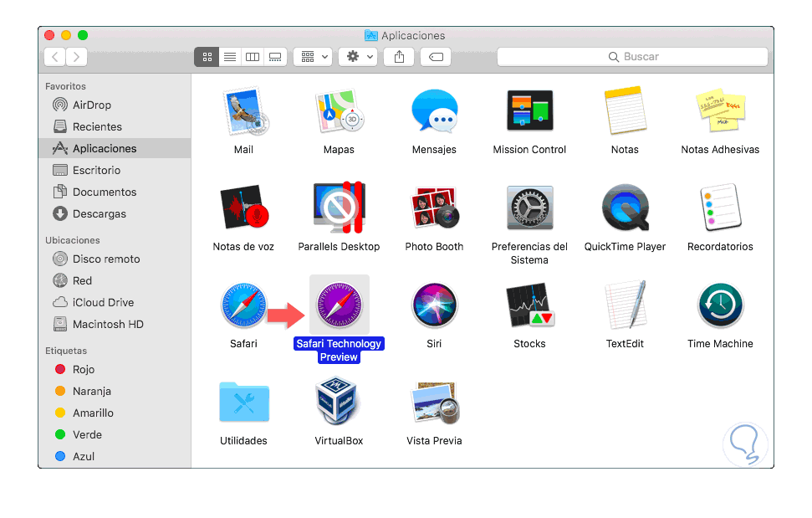Open Macintosh HD in the sidebar
Screen dimensions: 812x518
115,324
